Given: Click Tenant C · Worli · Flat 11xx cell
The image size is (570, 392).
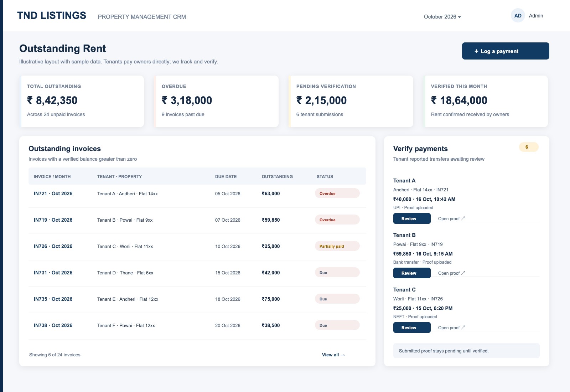Looking at the screenshot, I should click(x=125, y=247).
